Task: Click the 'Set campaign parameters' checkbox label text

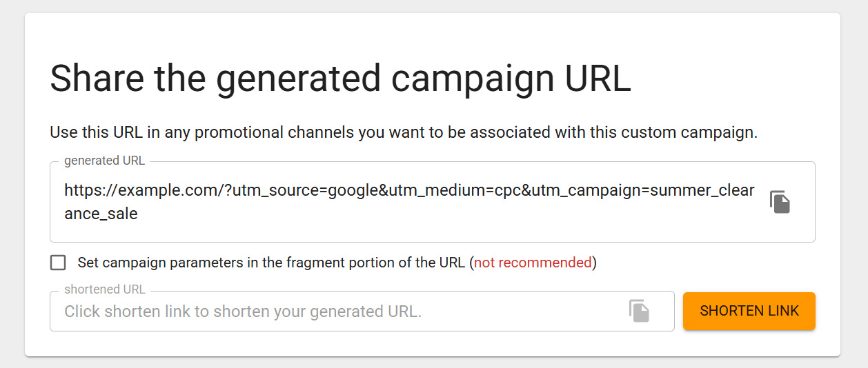Action: pos(273,263)
